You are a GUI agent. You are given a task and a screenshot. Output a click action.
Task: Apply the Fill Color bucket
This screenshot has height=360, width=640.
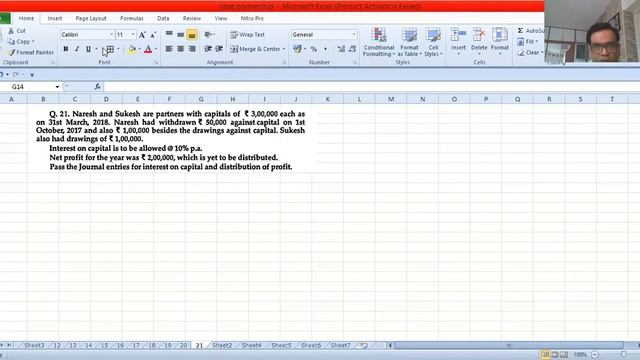pyautogui.click(x=132, y=49)
